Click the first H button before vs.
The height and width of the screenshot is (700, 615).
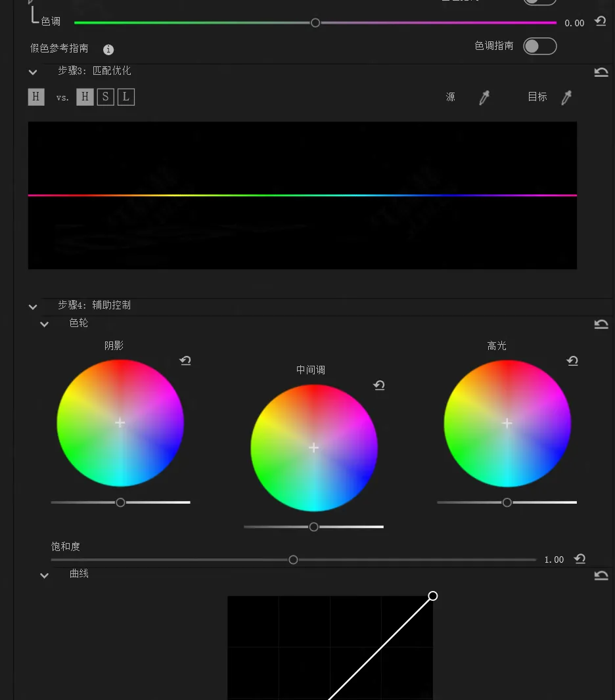coord(36,97)
